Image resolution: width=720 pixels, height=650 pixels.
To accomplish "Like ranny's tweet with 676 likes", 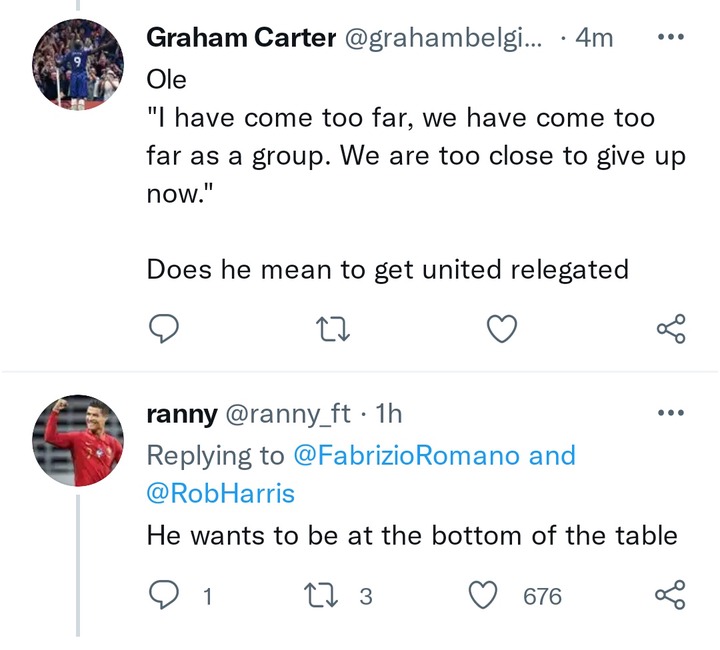I will [483, 595].
